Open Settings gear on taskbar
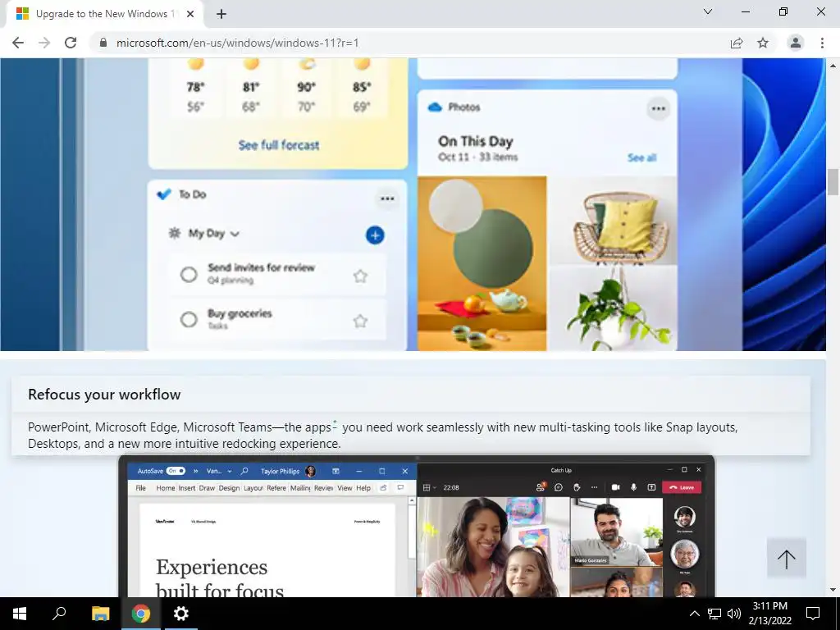This screenshot has height=630, width=840. [181, 614]
